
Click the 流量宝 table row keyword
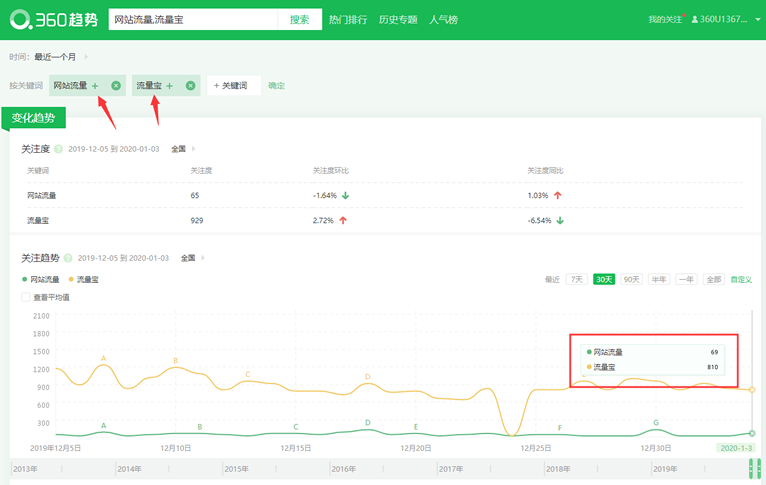38,220
